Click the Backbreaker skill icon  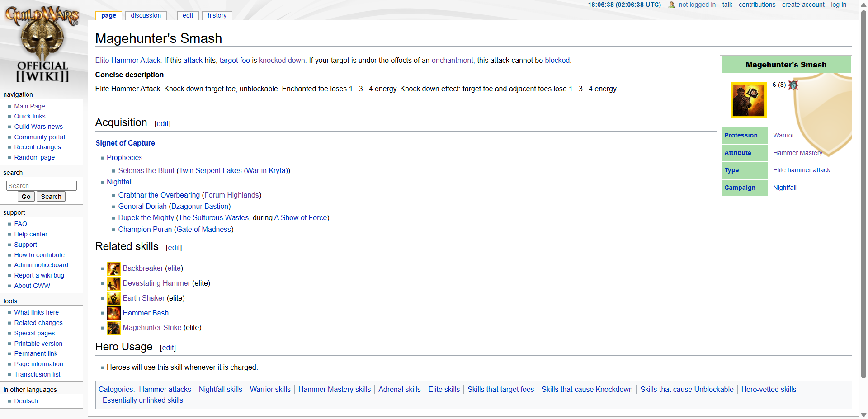[x=113, y=268]
